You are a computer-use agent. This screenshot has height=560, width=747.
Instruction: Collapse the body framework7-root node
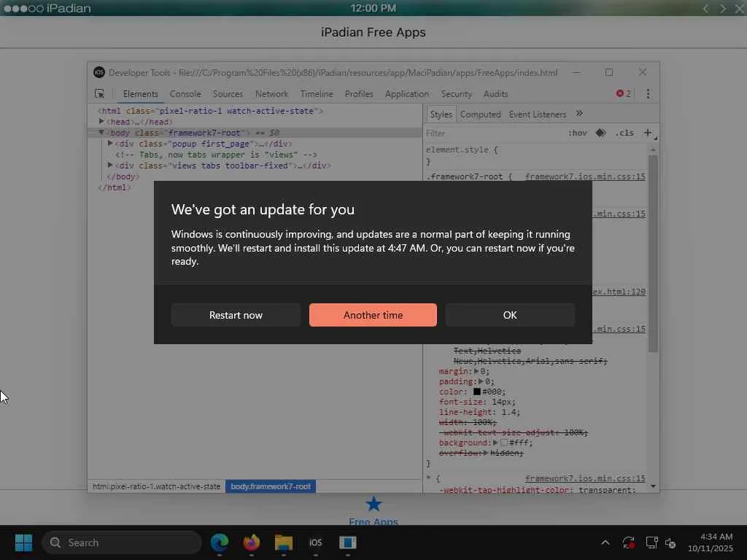(101, 133)
